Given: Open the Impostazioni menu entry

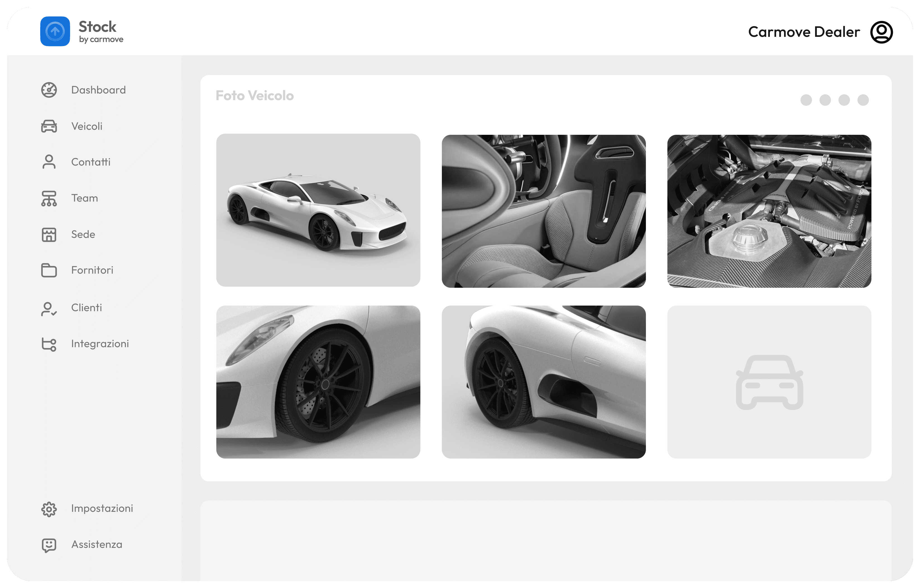Looking at the screenshot, I should pyautogui.click(x=102, y=508).
